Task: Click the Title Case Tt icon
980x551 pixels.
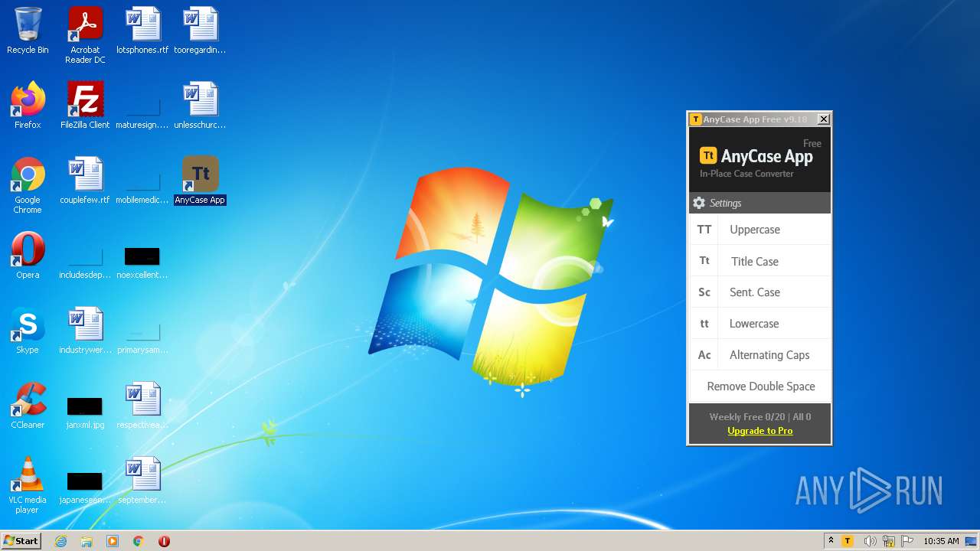Action: click(704, 261)
